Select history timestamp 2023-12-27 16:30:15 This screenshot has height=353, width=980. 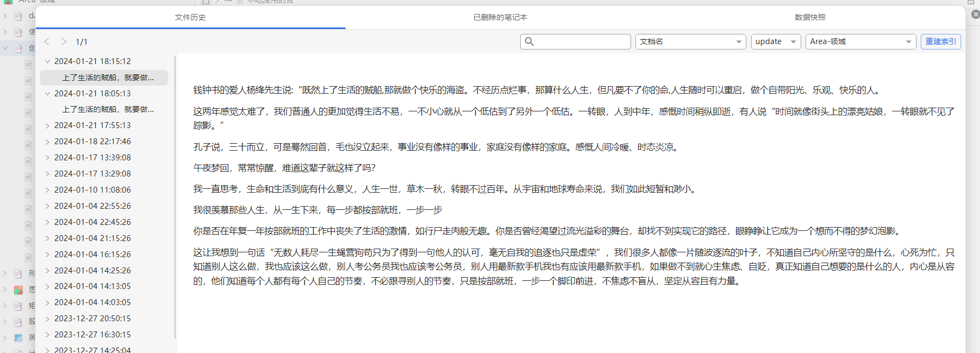click(93, 335)
